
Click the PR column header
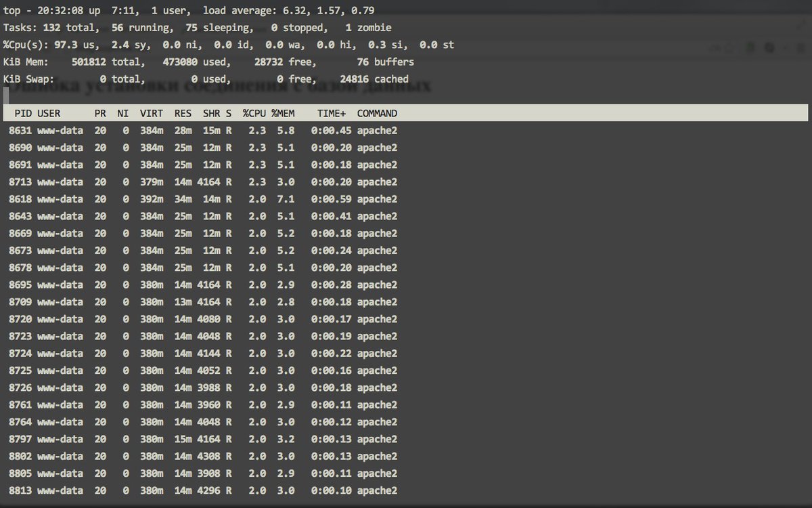(x=100, y=113)
